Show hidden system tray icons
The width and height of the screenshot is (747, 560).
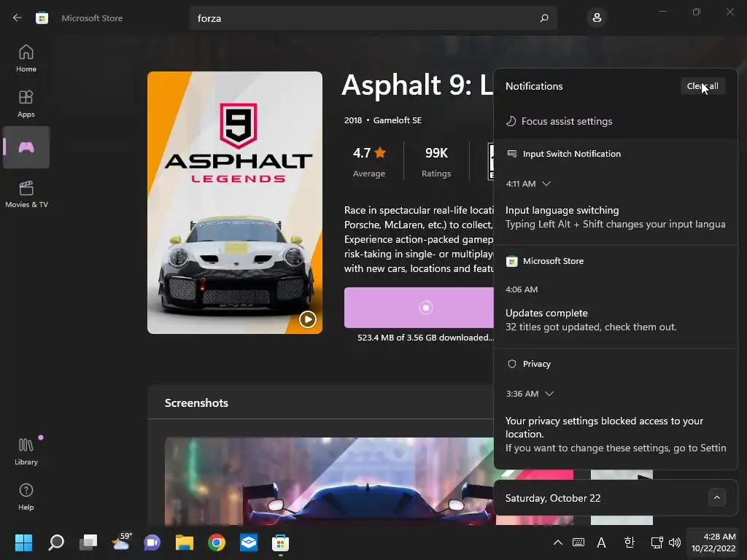pos(557,542)
